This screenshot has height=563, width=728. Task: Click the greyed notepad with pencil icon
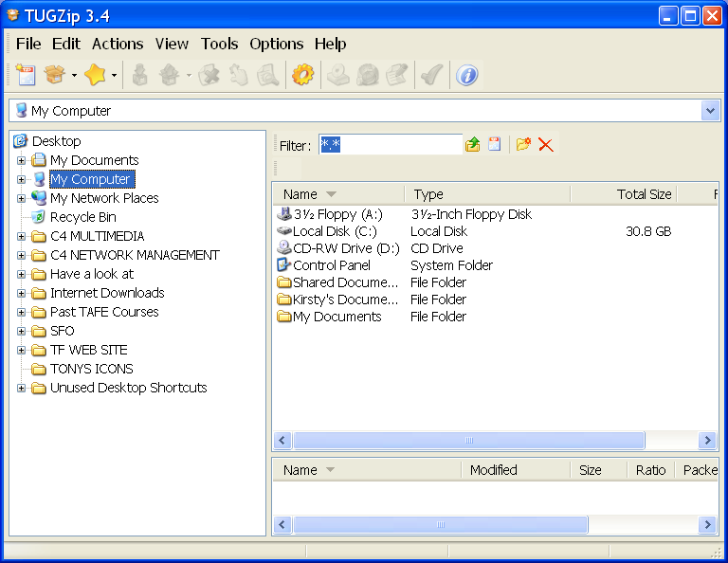[x=397, y=74]
